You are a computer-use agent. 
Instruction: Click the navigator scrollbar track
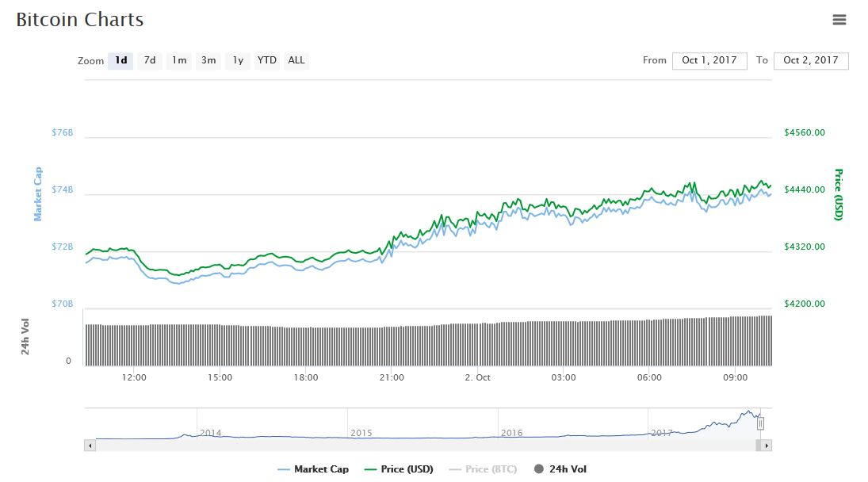pyautogui.click(x=425, y=446)
